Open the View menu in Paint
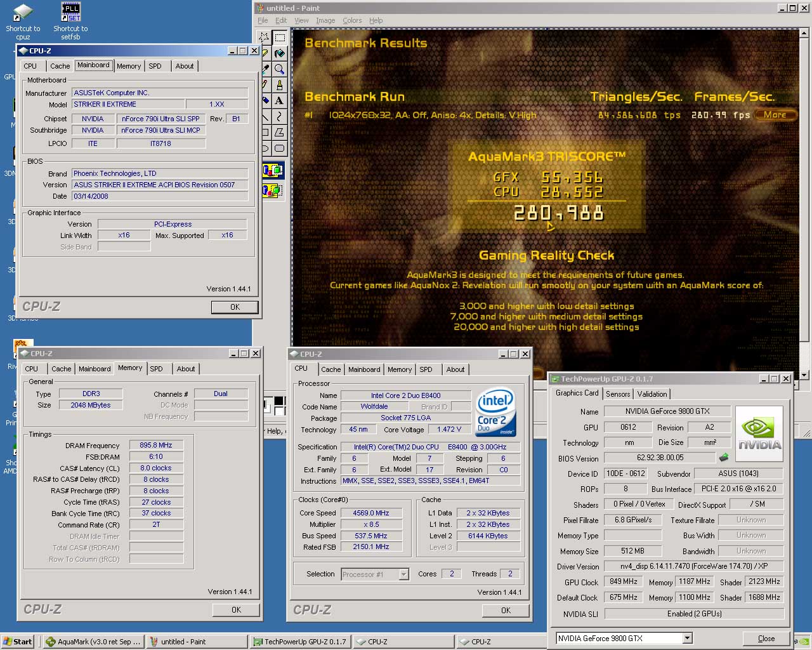Image resolution: width=812 pixels, height=650 pixels. click(301, 20)
